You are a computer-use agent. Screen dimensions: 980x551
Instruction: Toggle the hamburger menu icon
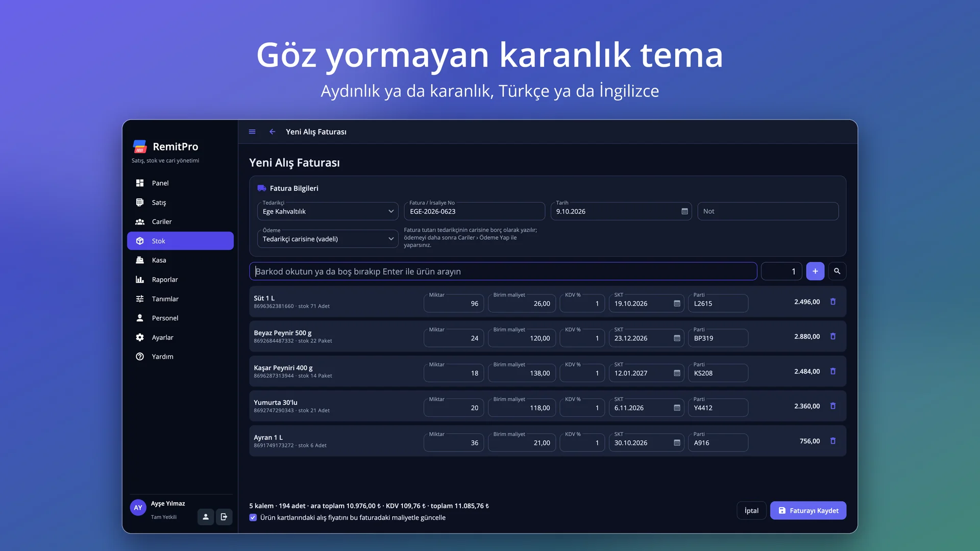click(x=252, y=132)
